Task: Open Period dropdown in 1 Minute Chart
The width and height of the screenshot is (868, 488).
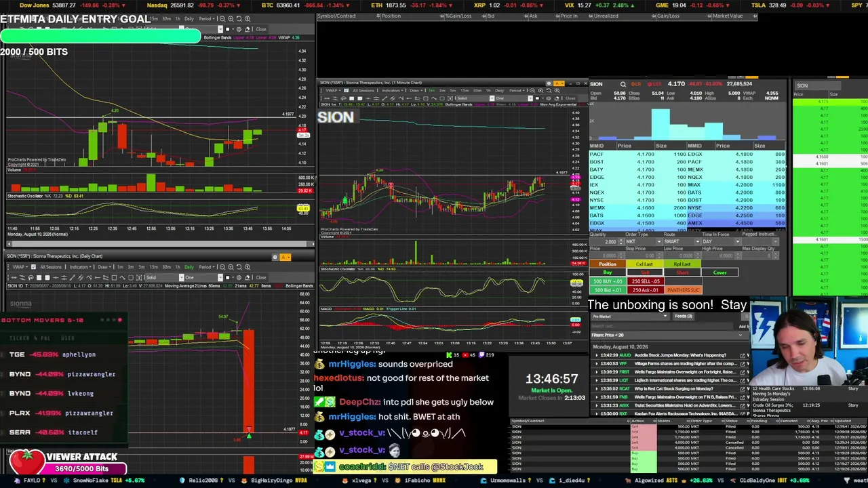Action: pyautogui.click(x=517, y=91)
